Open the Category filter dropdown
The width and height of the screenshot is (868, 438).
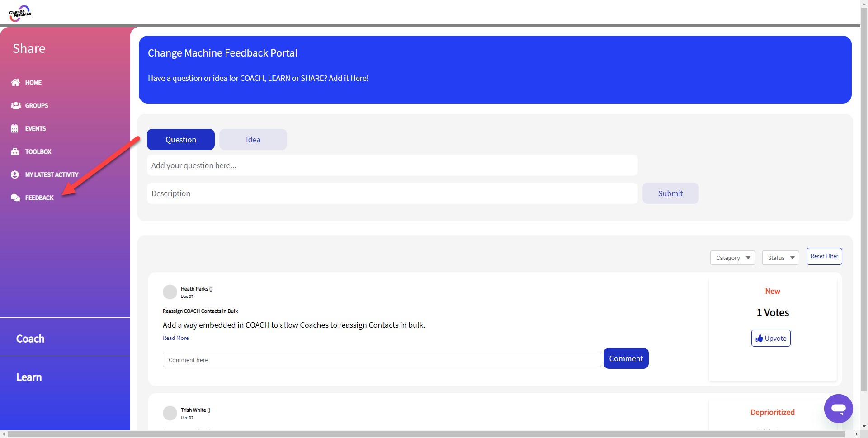point(732,258)
